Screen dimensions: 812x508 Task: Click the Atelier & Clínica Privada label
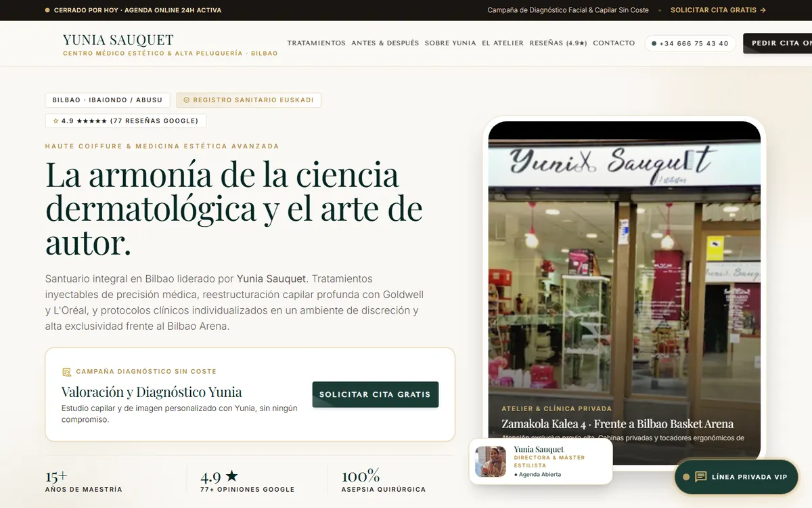pyautogui.click(x=557, y=408)
